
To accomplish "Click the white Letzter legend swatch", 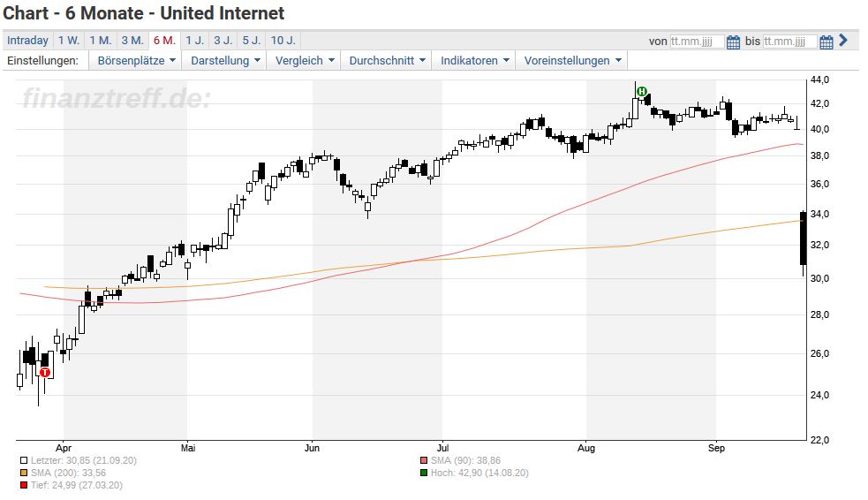I will tap(24, 460).
